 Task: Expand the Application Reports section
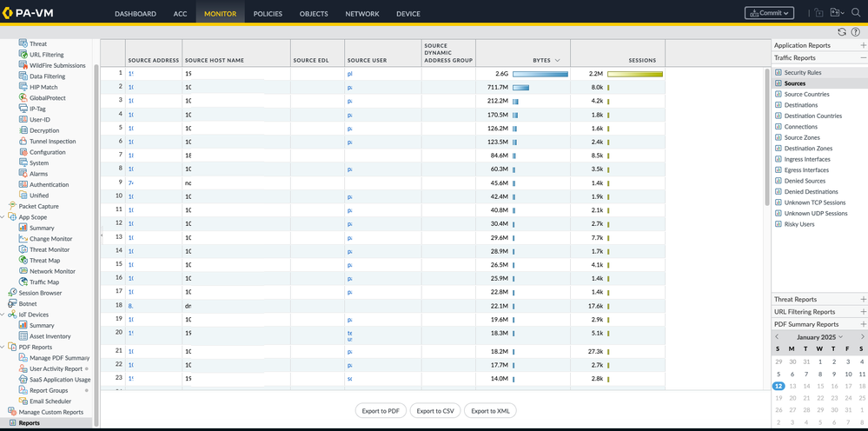point(863,45)
